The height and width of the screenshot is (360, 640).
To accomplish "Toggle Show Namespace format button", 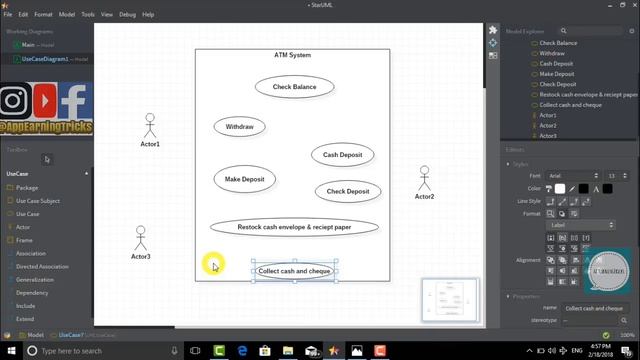I will point(562,238).
